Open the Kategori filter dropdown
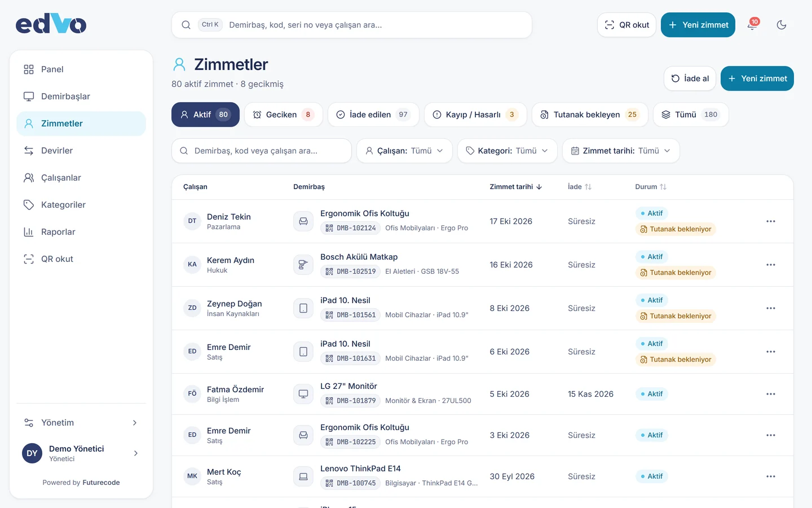This screenshot has height=508, width=812. 507,151
